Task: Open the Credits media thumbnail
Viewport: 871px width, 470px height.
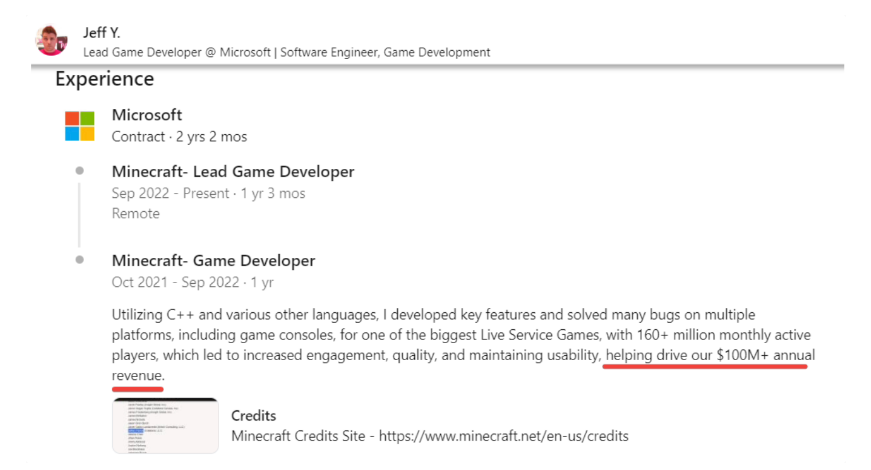Action: click(x=166, y=426)
